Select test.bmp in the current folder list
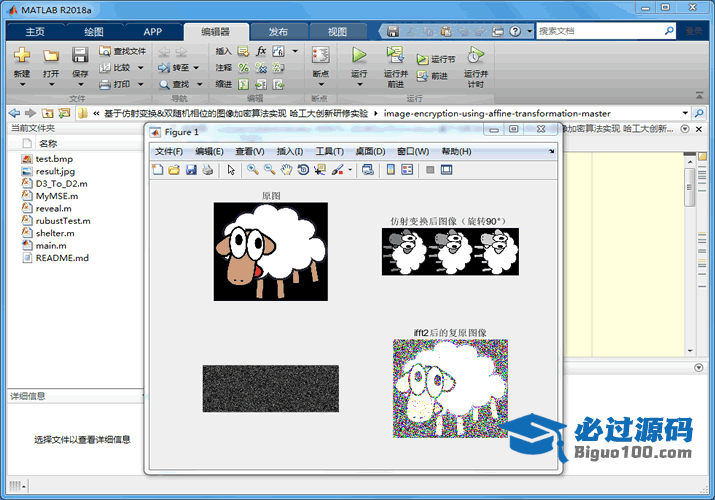This screenshot has height=500, width=715. tap(54, 159)
